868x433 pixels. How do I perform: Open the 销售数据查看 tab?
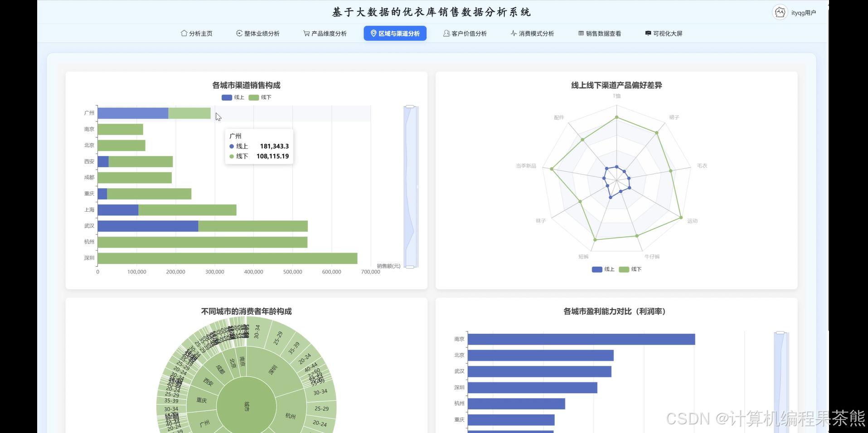coord(599,34)
